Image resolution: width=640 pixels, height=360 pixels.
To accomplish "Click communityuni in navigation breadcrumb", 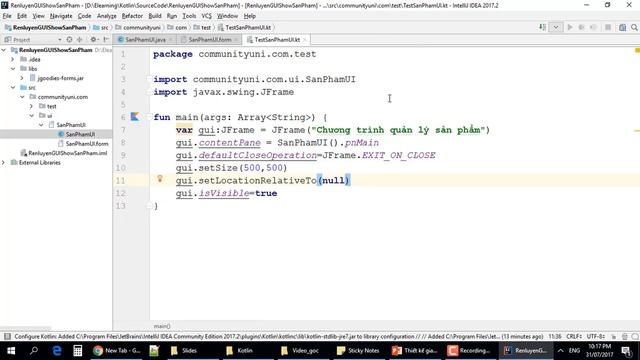I will point(142,27).
